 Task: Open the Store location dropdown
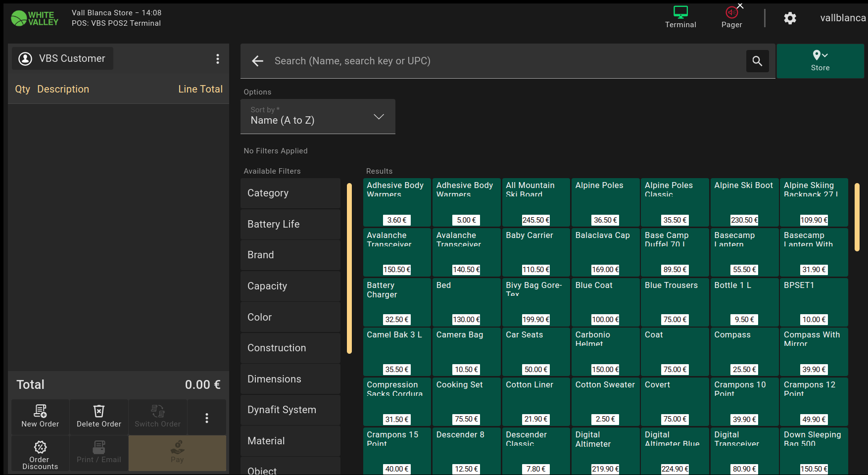click(820, 61)
